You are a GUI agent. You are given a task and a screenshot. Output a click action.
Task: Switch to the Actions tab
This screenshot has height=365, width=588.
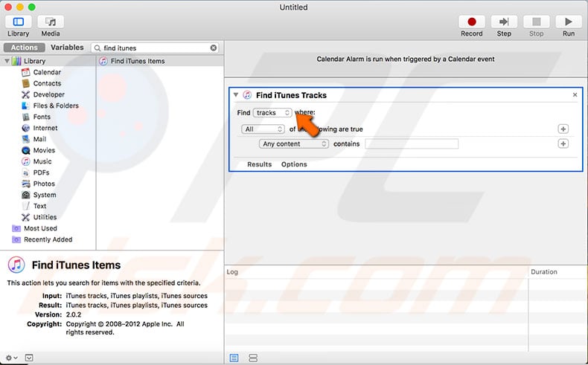(x=25, y=48)
